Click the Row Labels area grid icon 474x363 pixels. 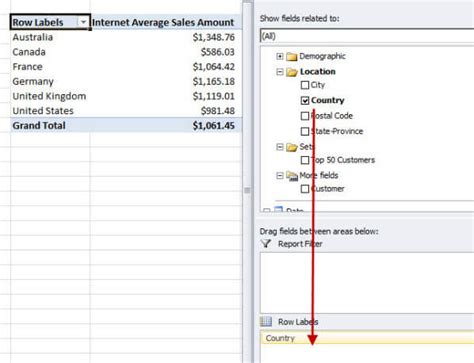[266, 322]
